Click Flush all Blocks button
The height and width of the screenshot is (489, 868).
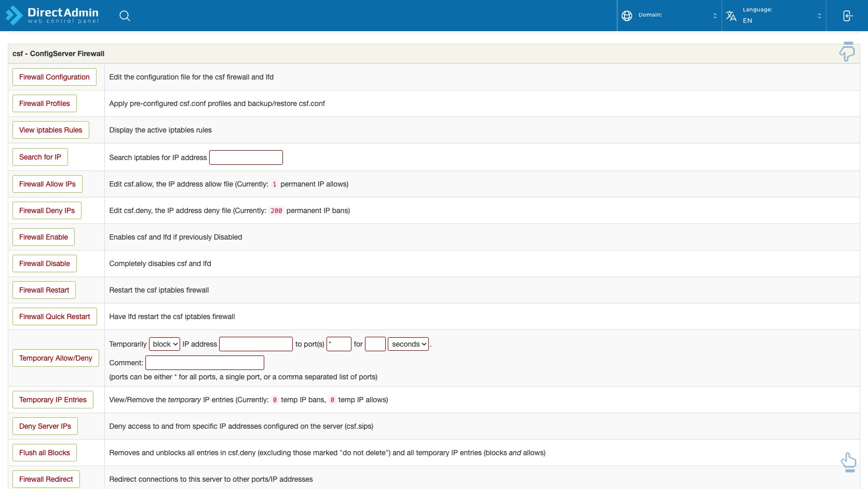[45, 453]
